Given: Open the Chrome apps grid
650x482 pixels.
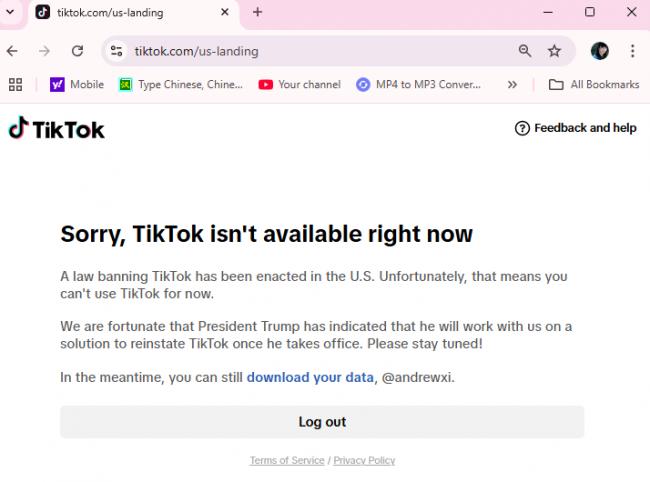Looking at the screenshot, I should pyautogui.click(x=15, y=84).
